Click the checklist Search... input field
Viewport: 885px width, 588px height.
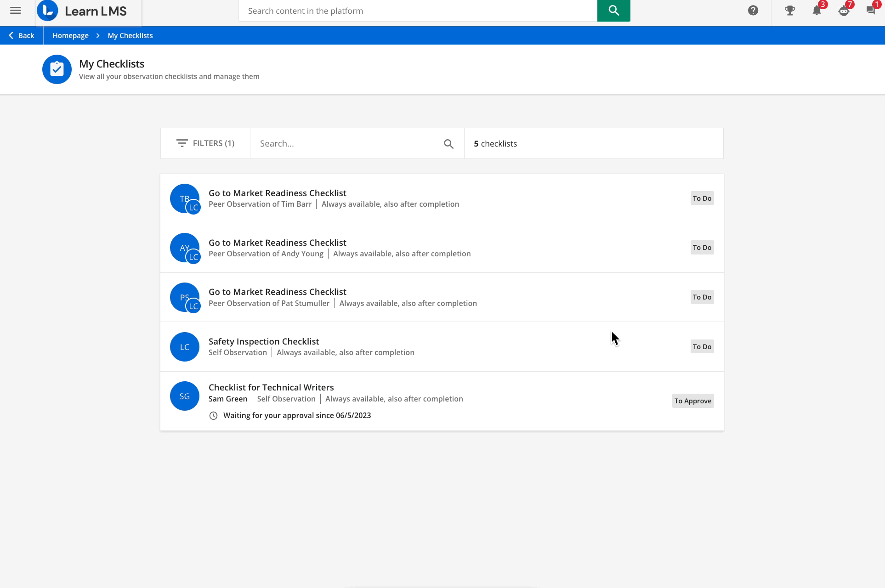click(347, 144)
